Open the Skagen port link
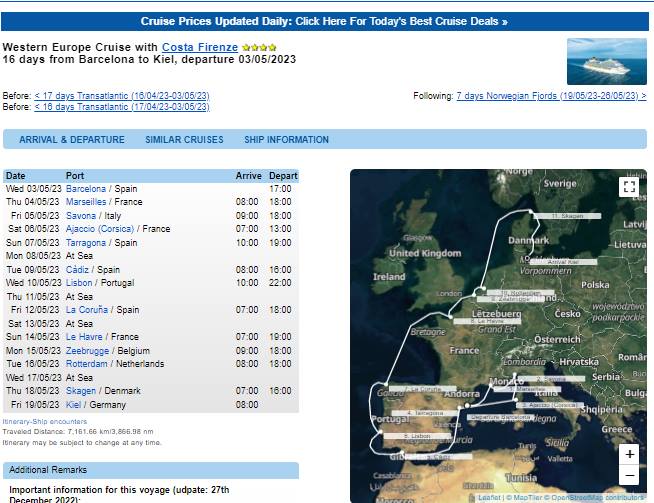 [x=81, y=391]
